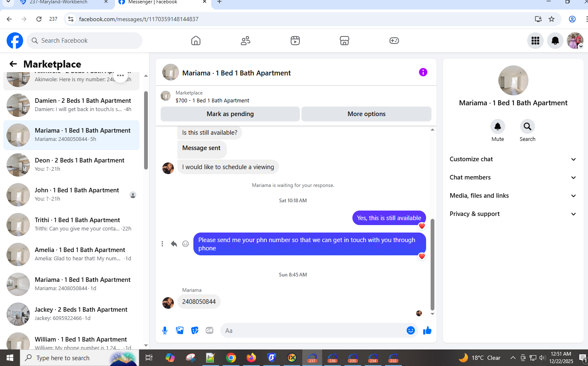Reply to the phone number request message

174,244
